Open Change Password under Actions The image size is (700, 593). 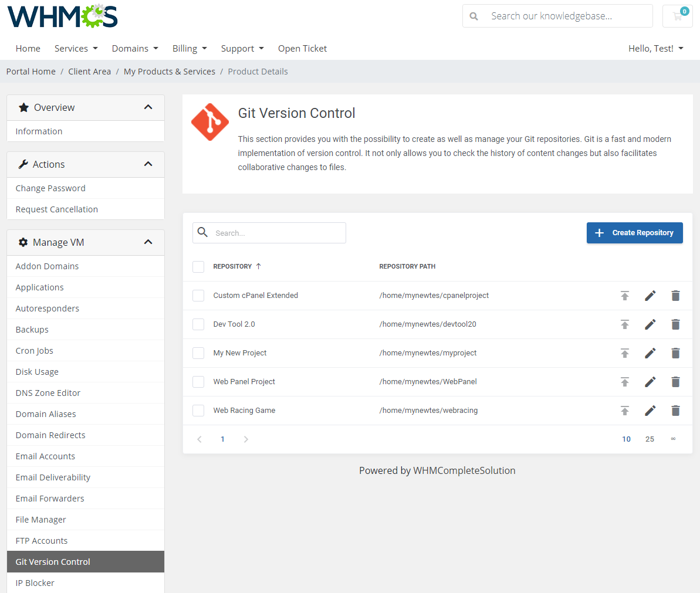coord(51,188)
